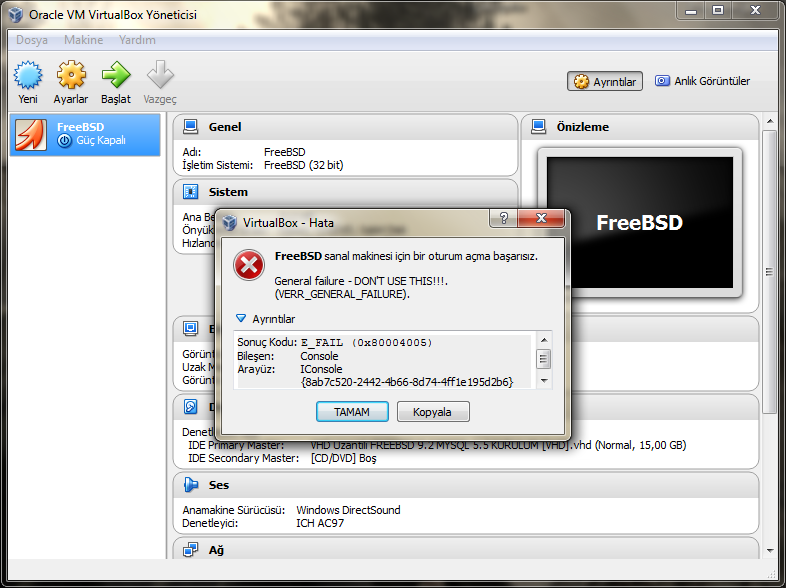786x588 pixels.
Task: Toggle the Ayrıntılar view button
Action: coord(605,81)
